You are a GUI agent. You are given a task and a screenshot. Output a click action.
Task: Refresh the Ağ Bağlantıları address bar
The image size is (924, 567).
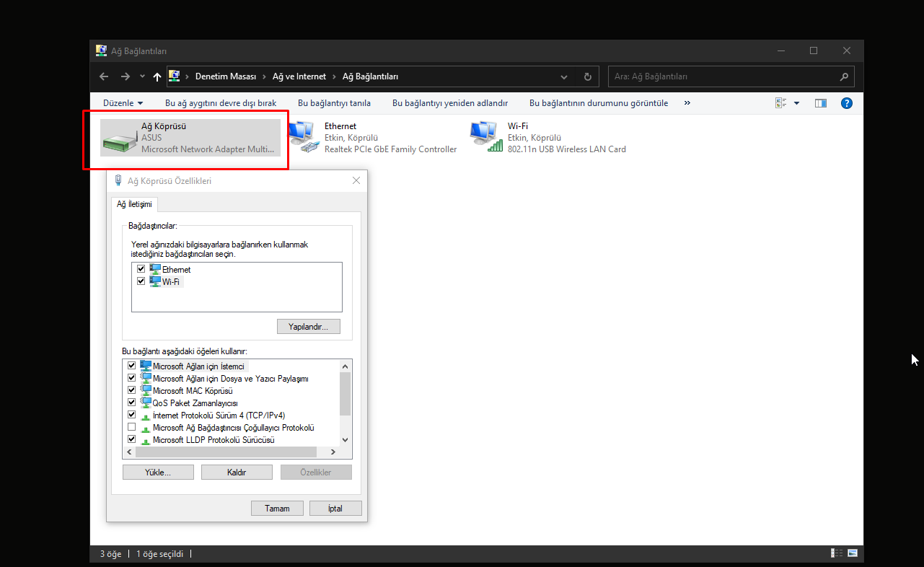(x=588, y=76)
